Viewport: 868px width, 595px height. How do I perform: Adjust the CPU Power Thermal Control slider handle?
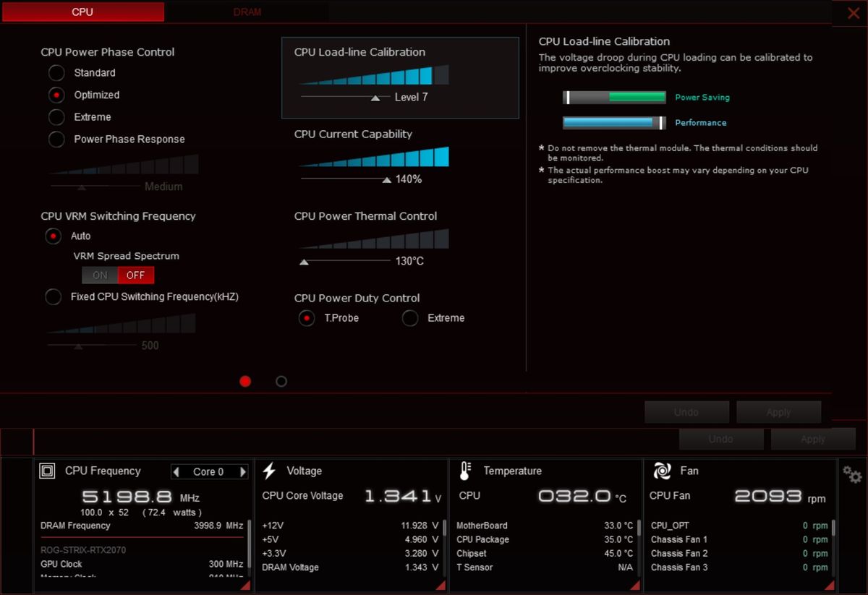coord(305,262)
